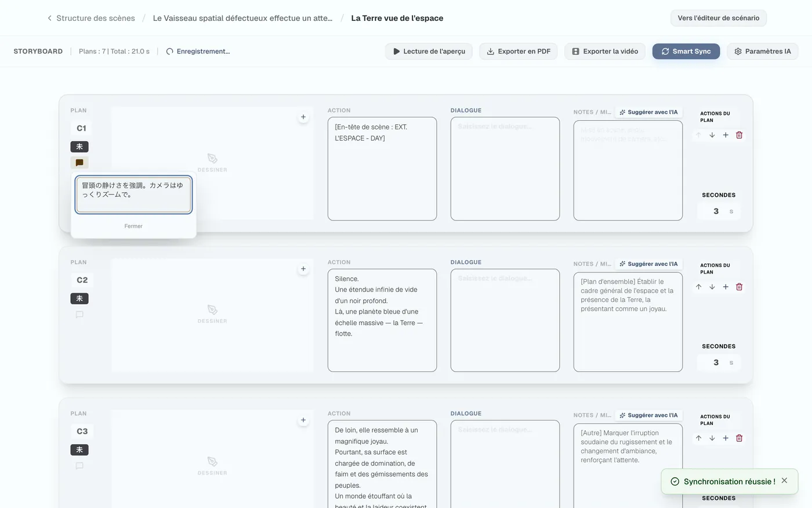Image resolution: width=812 pixels, height=508 pixels.
Task: Move plan C2 up with arrow icon
Action: pyautogui.click(x=699, y=287)
